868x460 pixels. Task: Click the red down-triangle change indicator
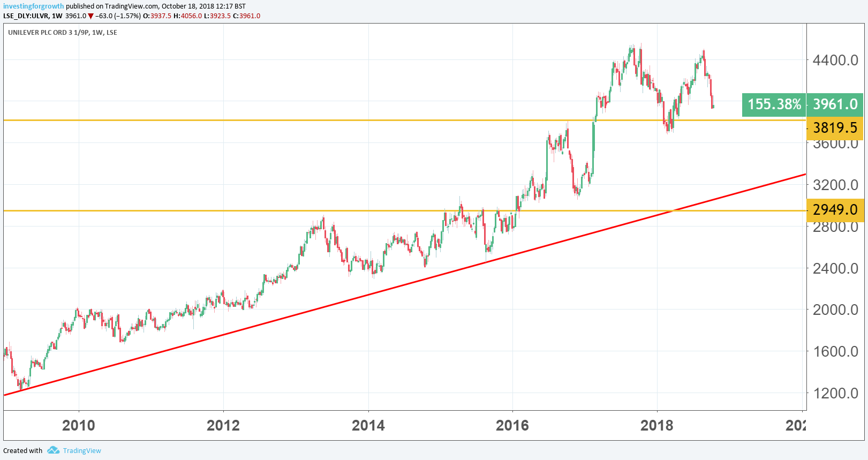tap(90, 16)
